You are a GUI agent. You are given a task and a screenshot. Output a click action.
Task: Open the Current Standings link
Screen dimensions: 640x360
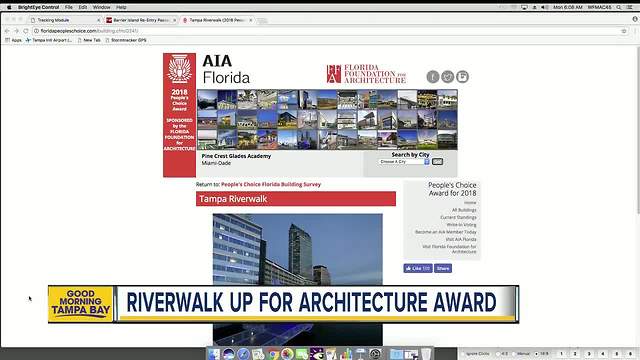coord(458,217)
